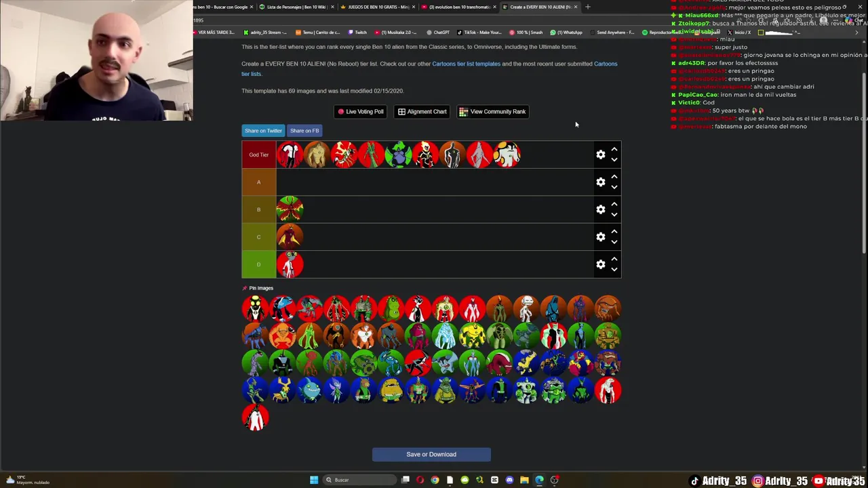Pick the alien placed in C tier

(x=290, y=237)
